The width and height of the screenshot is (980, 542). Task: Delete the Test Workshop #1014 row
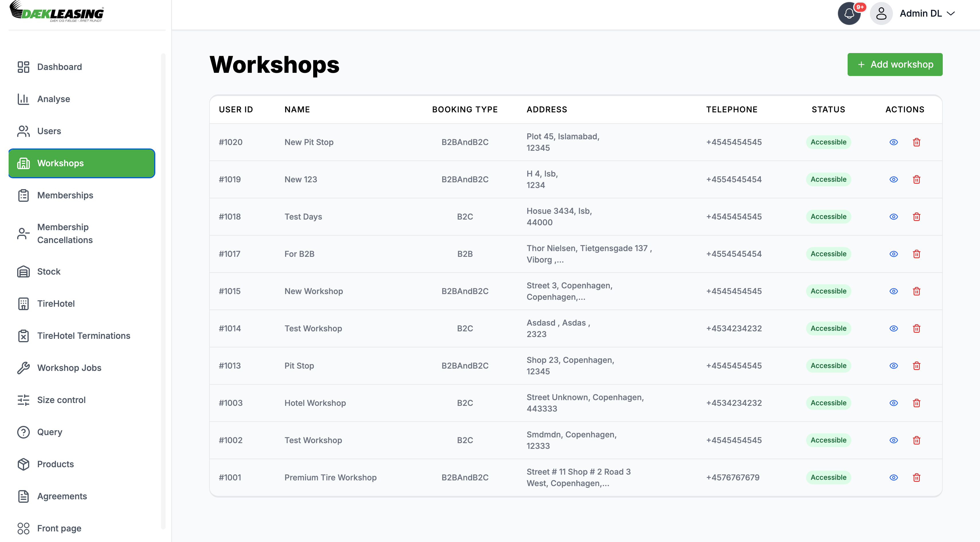(x=916, y=328)
